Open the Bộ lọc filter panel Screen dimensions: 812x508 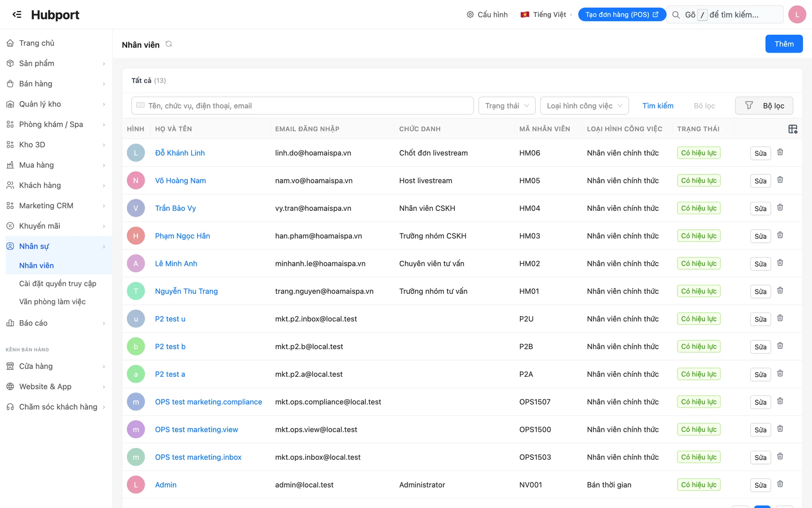pyautogui.click(x=764, y=105)
